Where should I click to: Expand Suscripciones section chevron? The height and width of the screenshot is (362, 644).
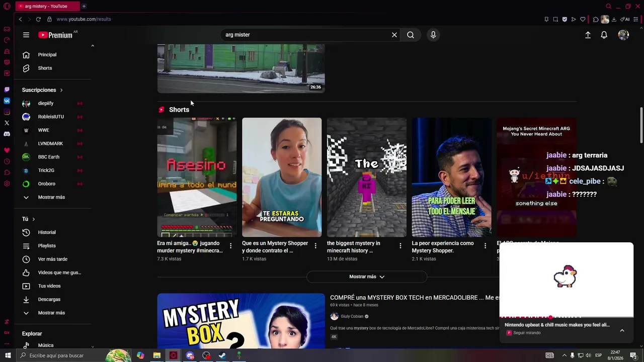61,90
